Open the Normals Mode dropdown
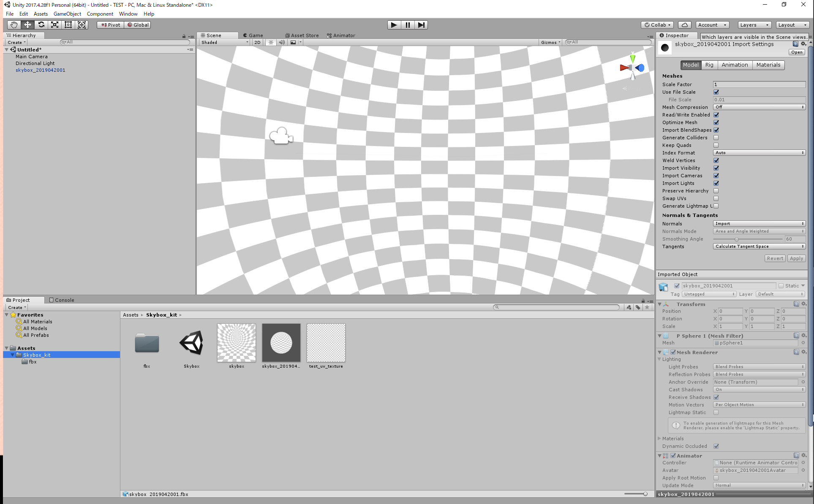 [x=759, y=231]
